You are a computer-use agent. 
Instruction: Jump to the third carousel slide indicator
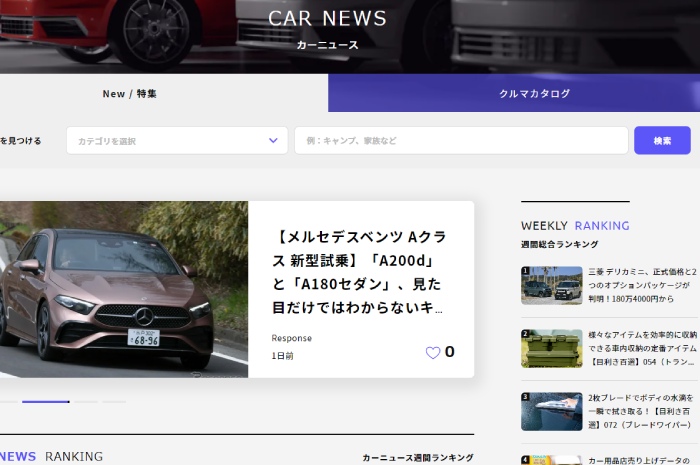tap(86, 401)
